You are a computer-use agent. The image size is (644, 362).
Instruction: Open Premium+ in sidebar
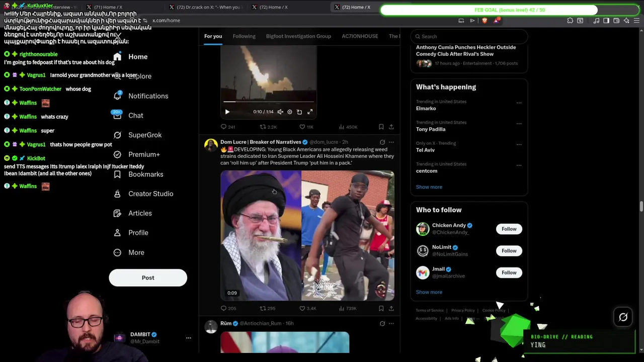pyautogui.click(x=137, y=154)
